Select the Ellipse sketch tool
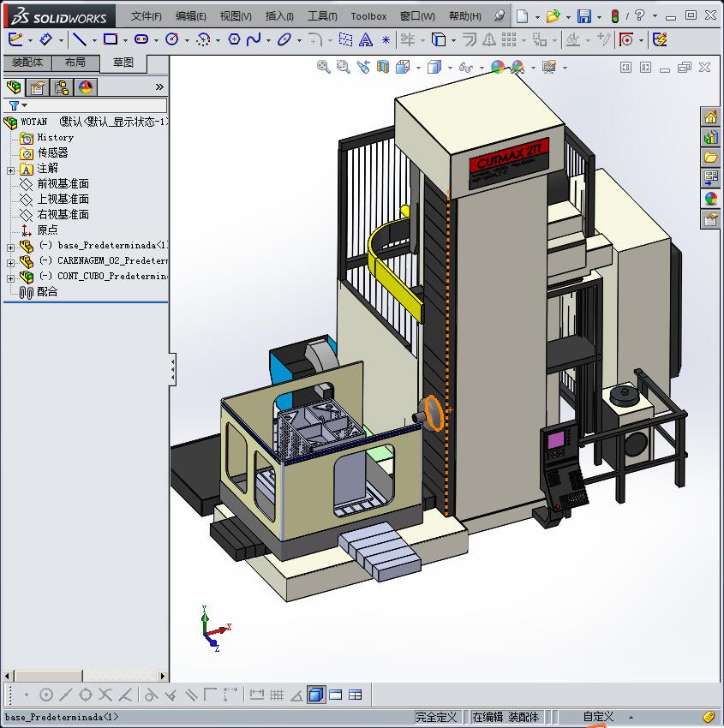Screen dimensions: 724x728 pos(284,40)
